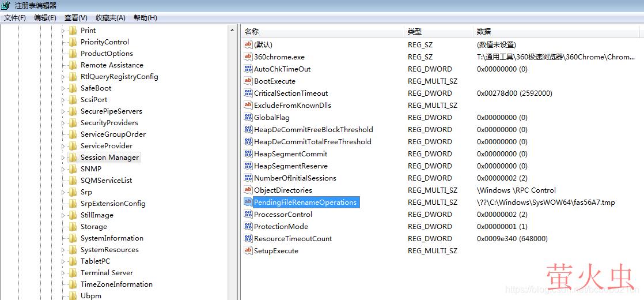Expand the Srp key
Viewport: 644px width, 300px height.
[x=63, y=192]
